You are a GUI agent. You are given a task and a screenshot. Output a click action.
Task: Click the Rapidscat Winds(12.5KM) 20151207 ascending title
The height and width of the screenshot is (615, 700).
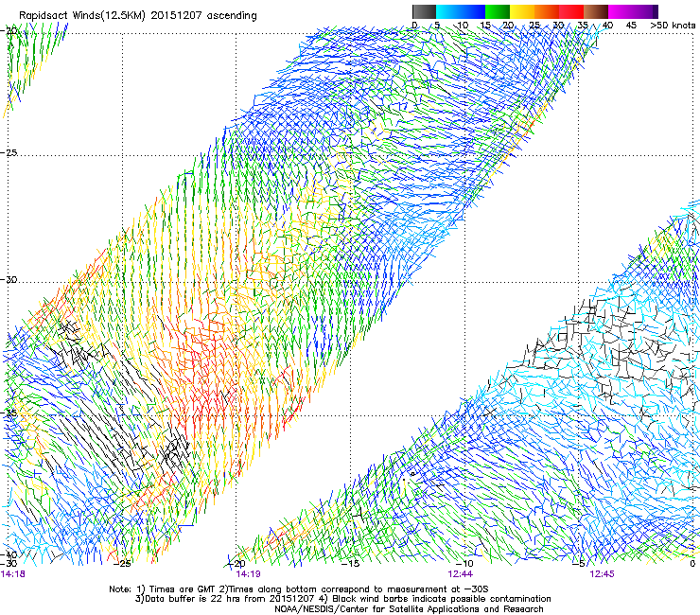coord(138,16)
